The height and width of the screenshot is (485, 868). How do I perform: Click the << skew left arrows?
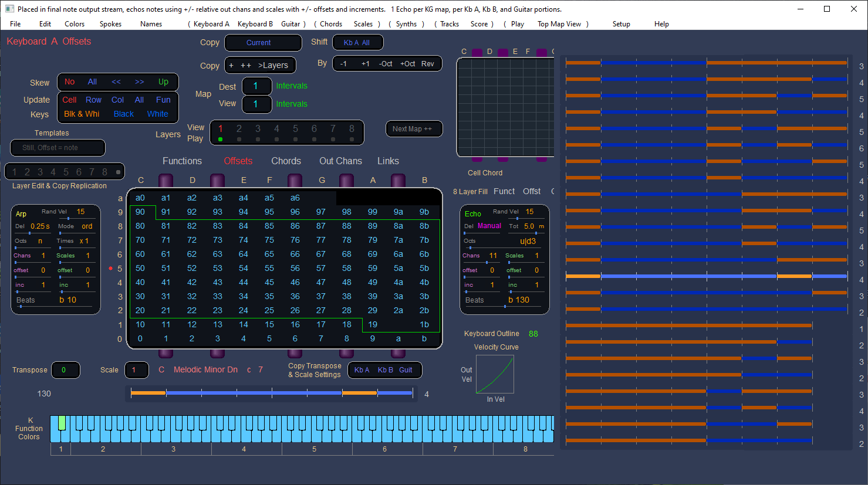(116, 82)
